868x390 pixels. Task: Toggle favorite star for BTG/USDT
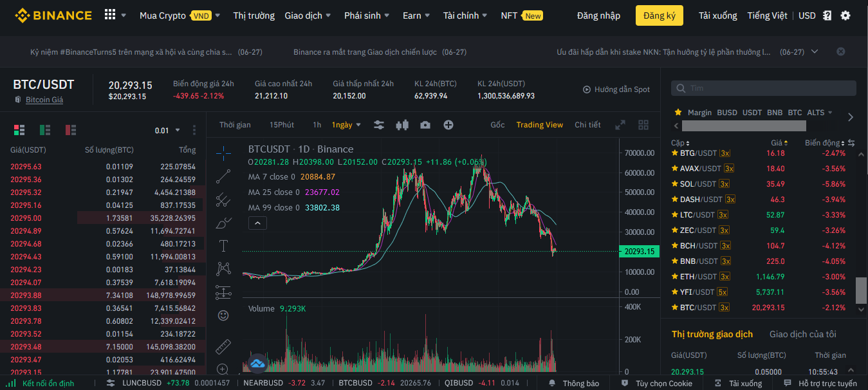click(x=675, y=153)
